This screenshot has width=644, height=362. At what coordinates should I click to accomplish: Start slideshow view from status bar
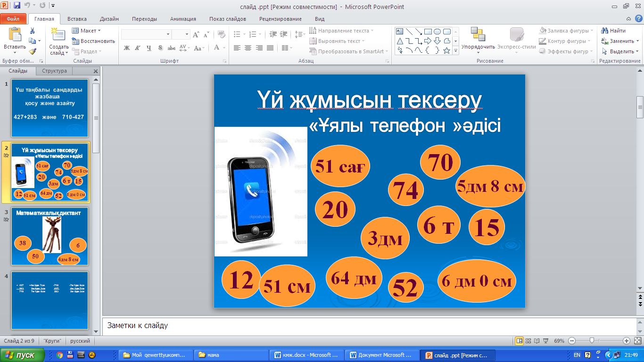(545, 341)
